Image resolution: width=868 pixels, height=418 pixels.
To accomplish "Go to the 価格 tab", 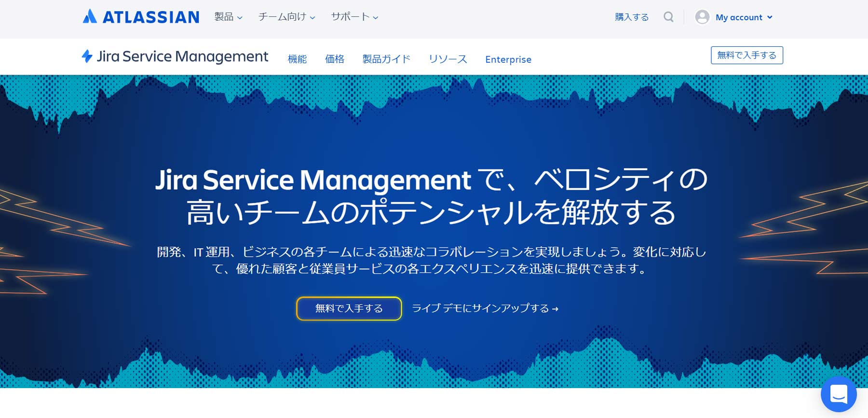I will click(x=335, y=59).
